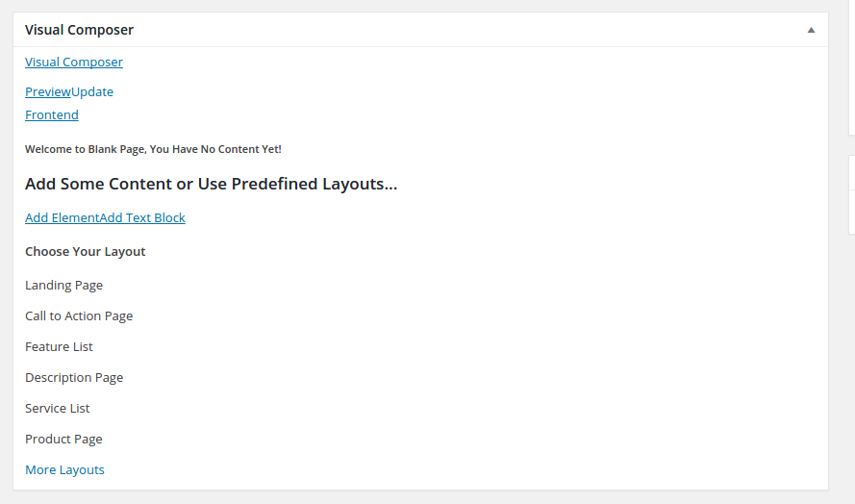
Task: Choose Add Text Block
Action: 143,218
